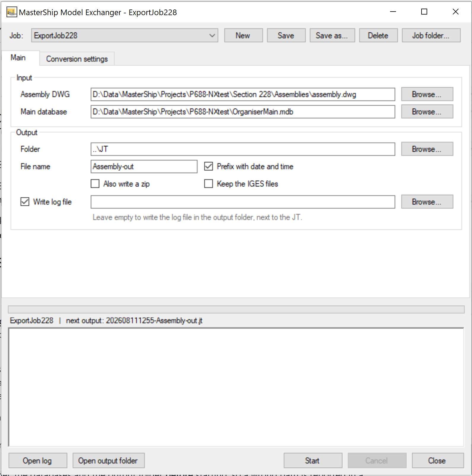The height and width of the screenshot is (476, 472).
Task: Click the MasterShip app icon in title bar
Action: pos(12,12)
